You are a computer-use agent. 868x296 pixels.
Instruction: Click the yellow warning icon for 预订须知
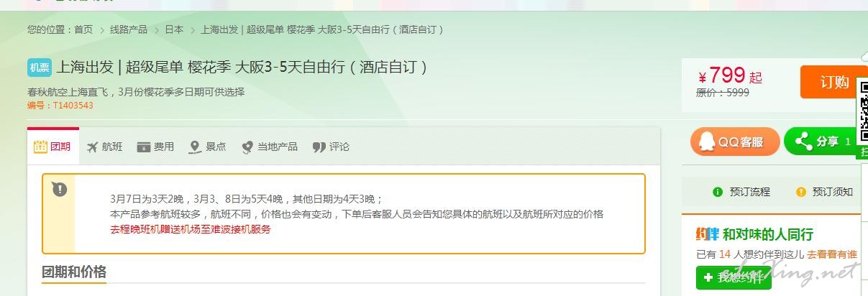(x=801, y=192)
